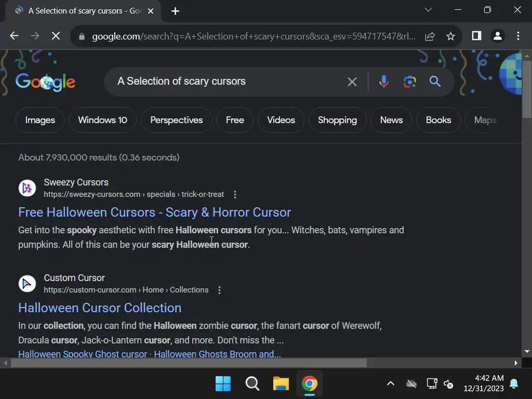The height and width of the screenshot is (399, 532).
Task: Submit search with magnifier icon
Action: [435, 82]
